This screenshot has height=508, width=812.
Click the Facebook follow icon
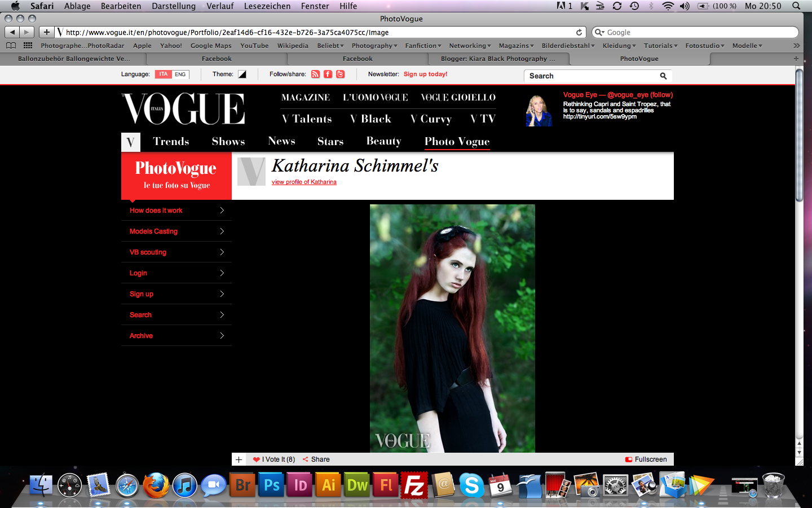click(328, 74)
